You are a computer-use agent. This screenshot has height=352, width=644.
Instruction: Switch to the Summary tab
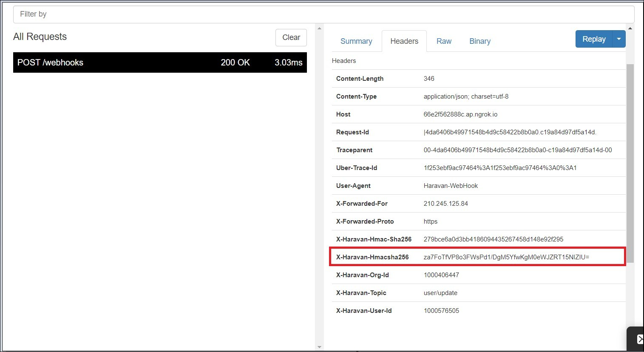click(x=356, y=41)
